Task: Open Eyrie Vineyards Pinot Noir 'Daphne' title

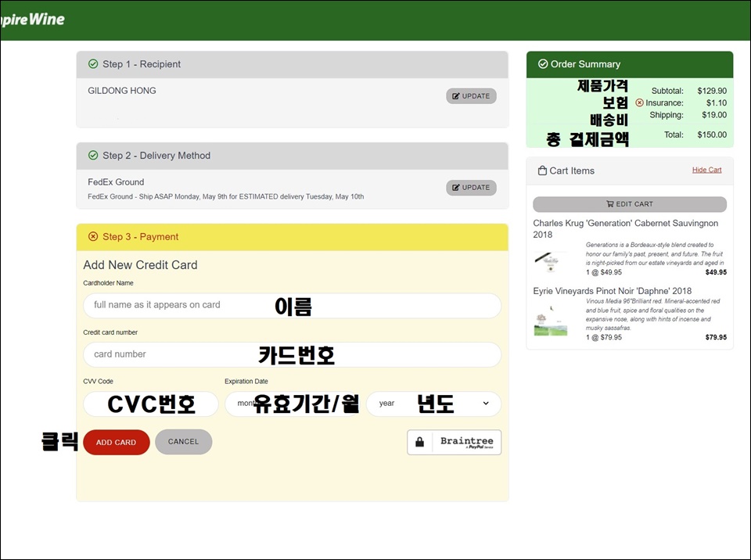Action: (612, 291)
